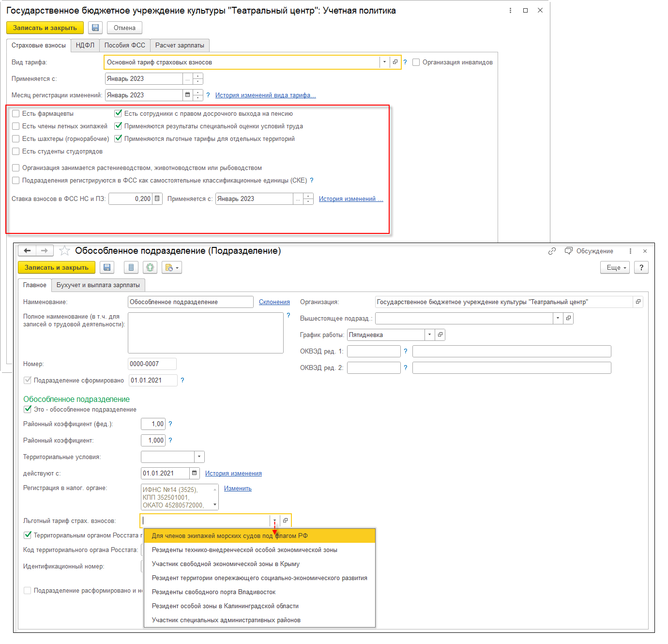Switch to Расчет зарплаты tab
The image size is (668, 644).
click(180, 45)
